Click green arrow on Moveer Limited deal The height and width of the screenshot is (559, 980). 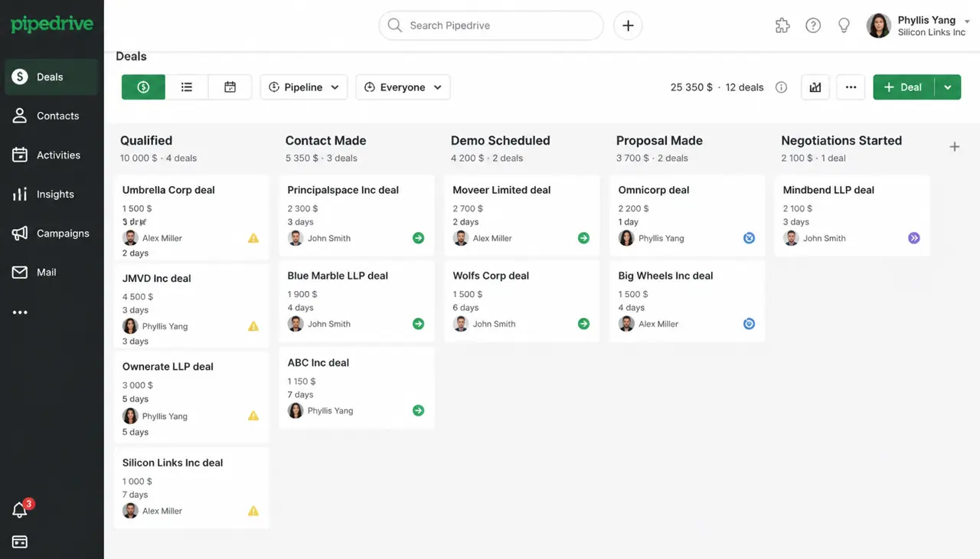583,238
